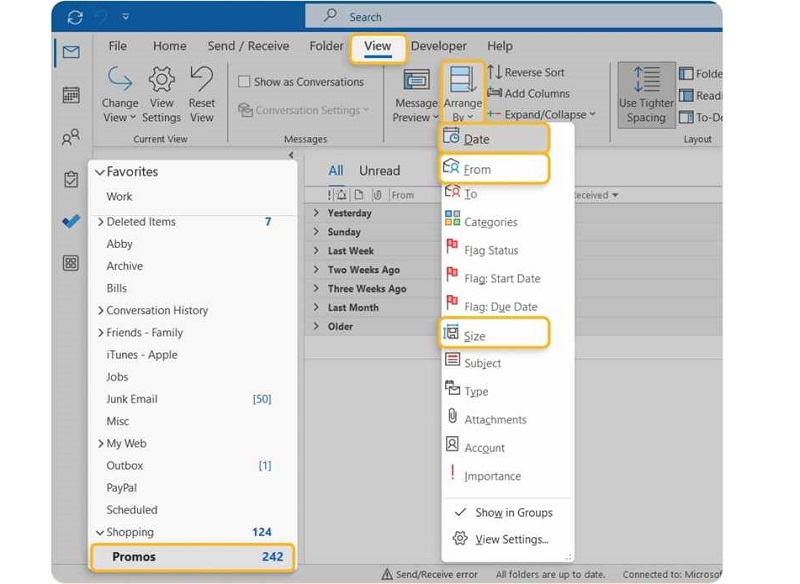Open the File tab
Viewport: 800px width, 584px height.
(117, 46)
